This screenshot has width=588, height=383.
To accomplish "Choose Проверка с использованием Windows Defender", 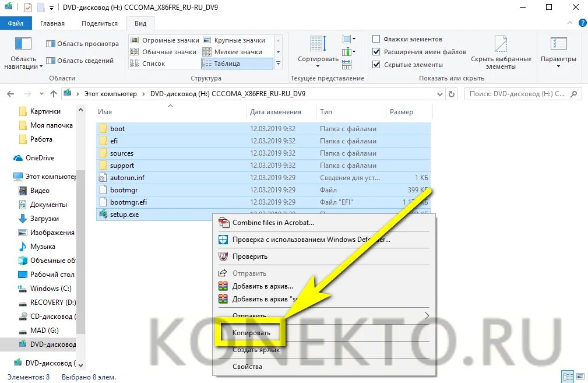I will point(324,240).
